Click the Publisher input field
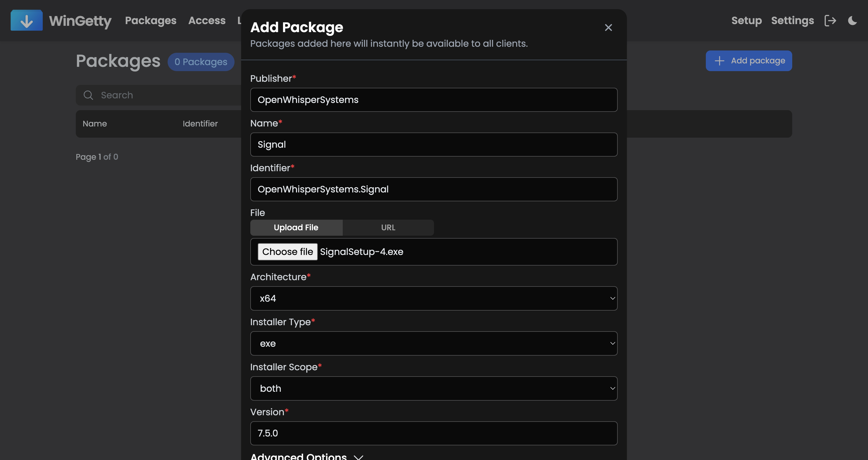This screenshot has width=868, height=460. click(x=434, y=100)
